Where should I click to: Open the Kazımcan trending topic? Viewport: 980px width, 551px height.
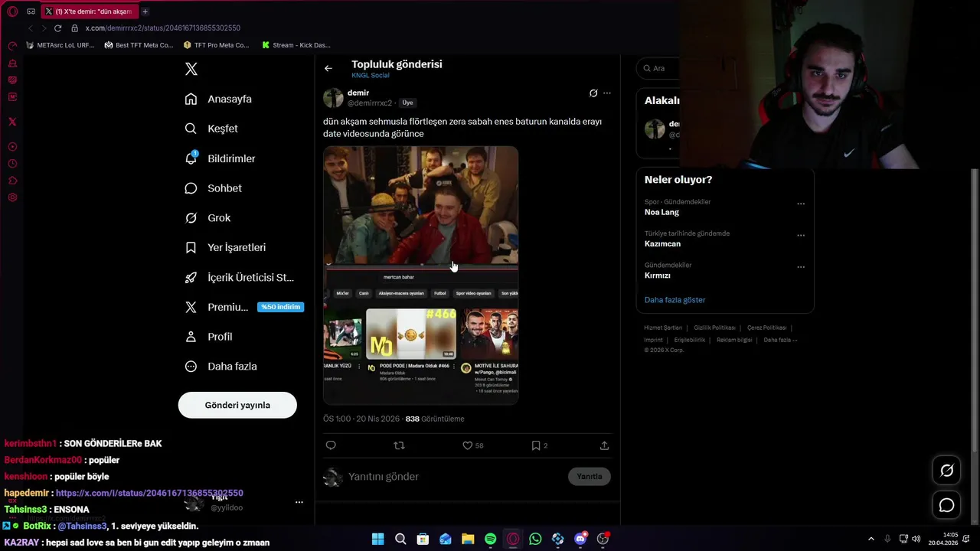(662, 243)
